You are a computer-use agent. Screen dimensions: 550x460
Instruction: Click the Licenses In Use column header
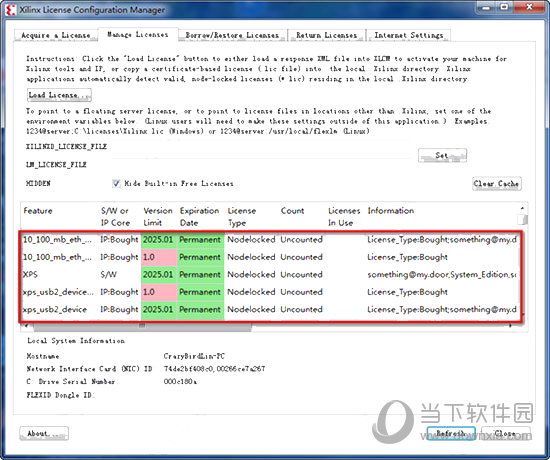pyautogui.click(x=344, y=216)
